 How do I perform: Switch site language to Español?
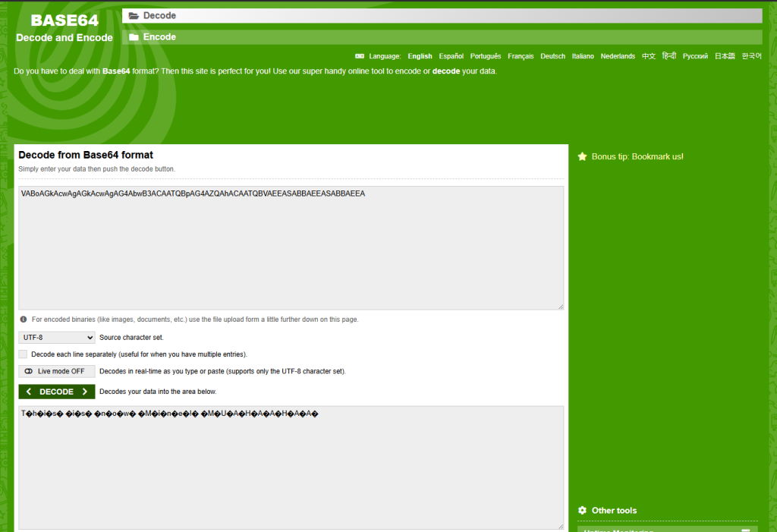pyautogui.click(x=451, y=56)
